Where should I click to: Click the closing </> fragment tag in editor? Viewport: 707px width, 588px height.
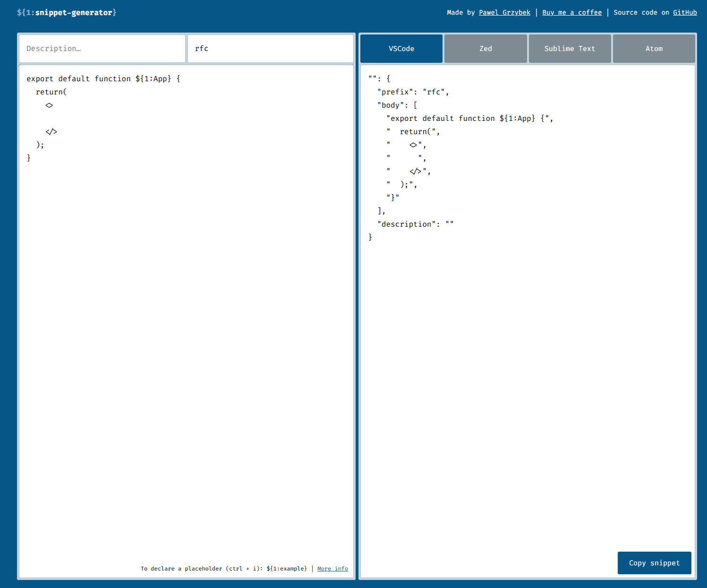51,132
